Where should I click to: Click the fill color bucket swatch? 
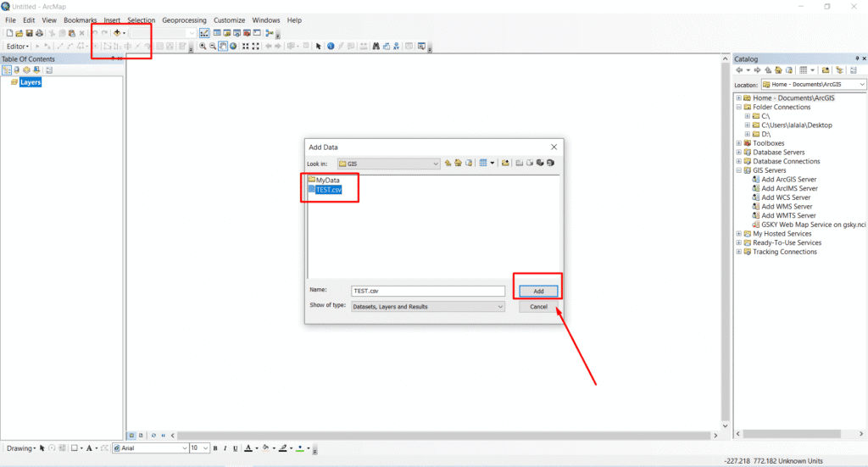(265, 448)
